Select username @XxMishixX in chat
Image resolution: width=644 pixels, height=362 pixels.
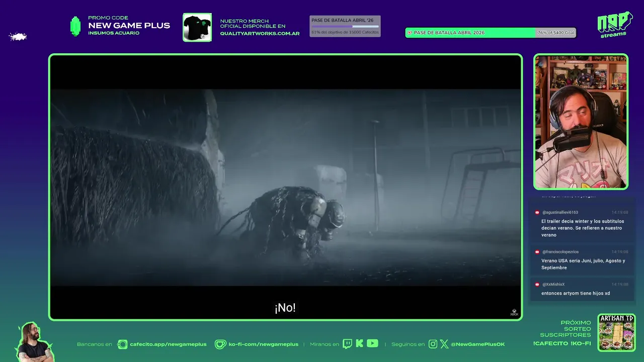tap(553, 285)
